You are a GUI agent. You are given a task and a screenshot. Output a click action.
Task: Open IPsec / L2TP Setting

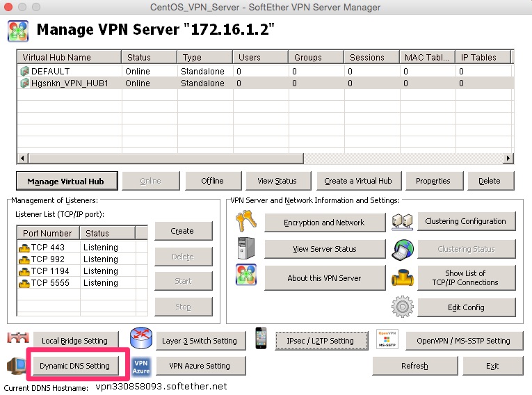(321, 341)
